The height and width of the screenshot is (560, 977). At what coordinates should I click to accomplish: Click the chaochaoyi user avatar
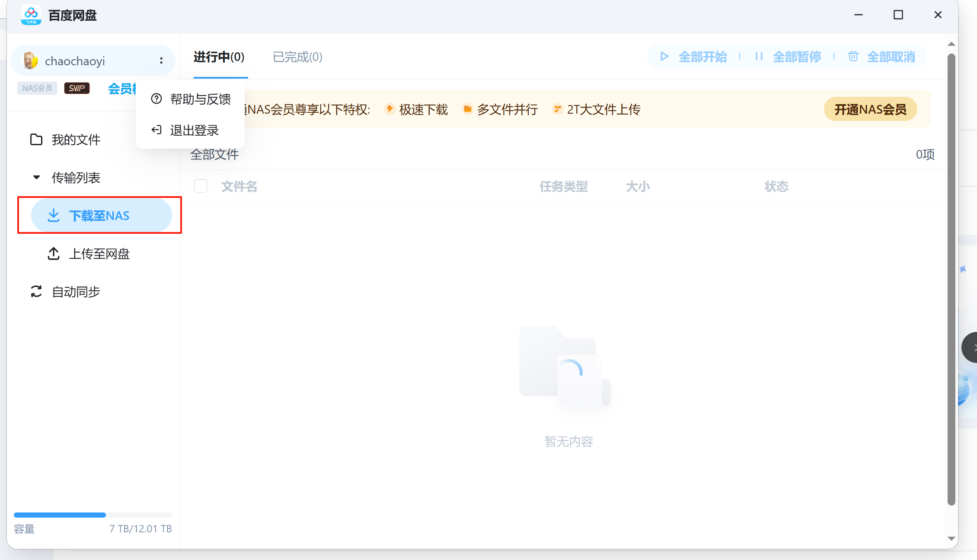[31, 61]
